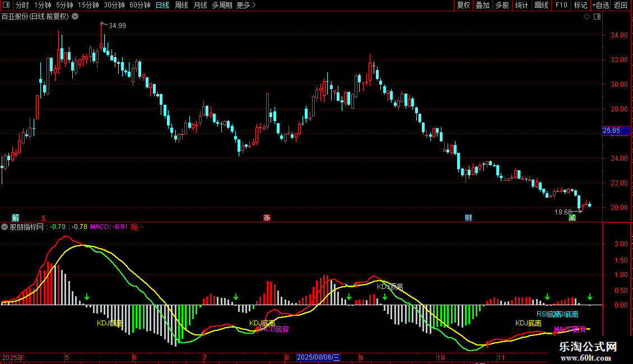
Task: Open the indicator panel dropdown arrow
Action: pos(4,227)
